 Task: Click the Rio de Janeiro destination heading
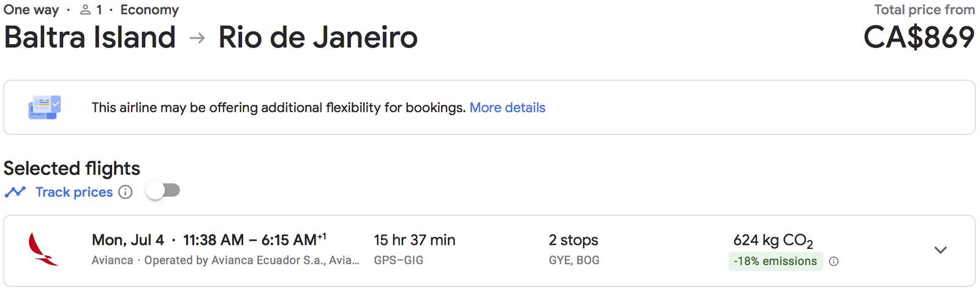coord(318,37)
